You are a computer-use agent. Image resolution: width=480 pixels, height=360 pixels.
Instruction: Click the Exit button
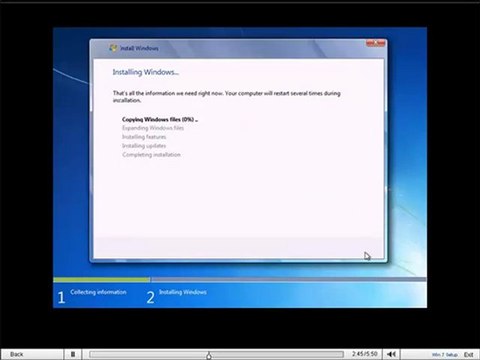468,354
